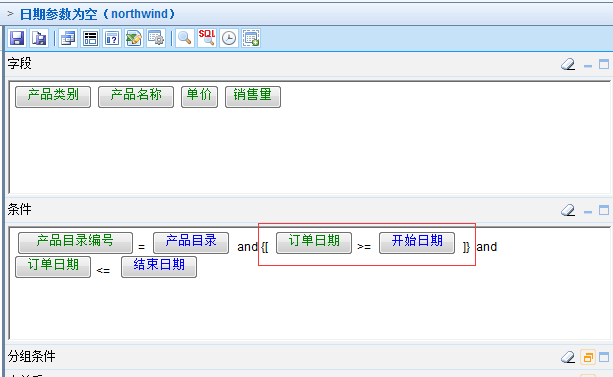Screen dimensions: 613x377
Task: Click the Save floppy disk icon
Action: pyautogui.click(x=17, y=38)
